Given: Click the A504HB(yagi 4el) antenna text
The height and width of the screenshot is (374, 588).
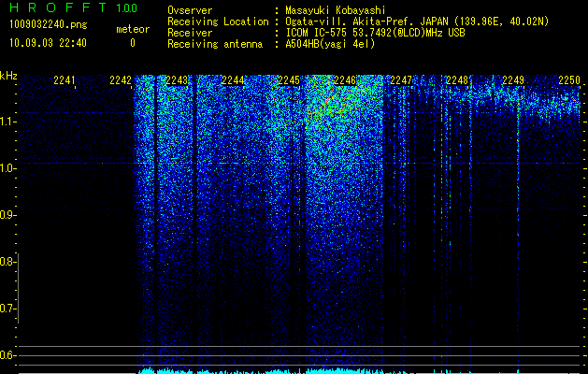Looking at the screenshot, I should click(x=330, y=44).
